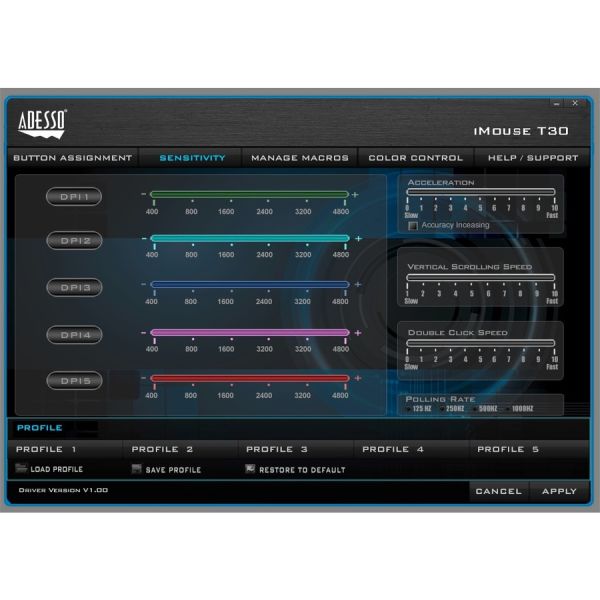Click the plus icon on DPI5 slider
Viewport: 600px width, 600px height.
coord(356,378)
